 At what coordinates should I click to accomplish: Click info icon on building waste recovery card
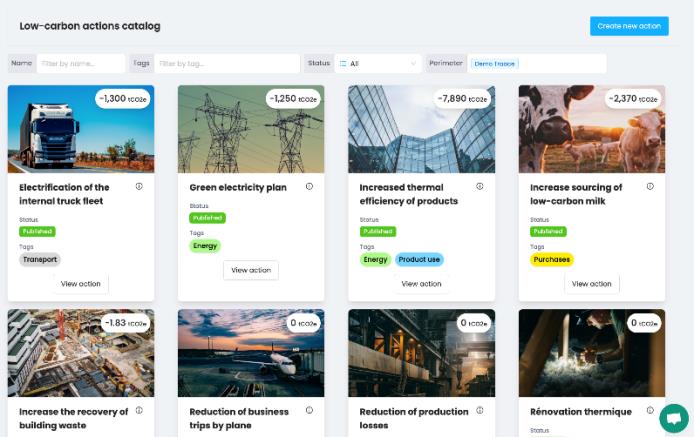139,410
